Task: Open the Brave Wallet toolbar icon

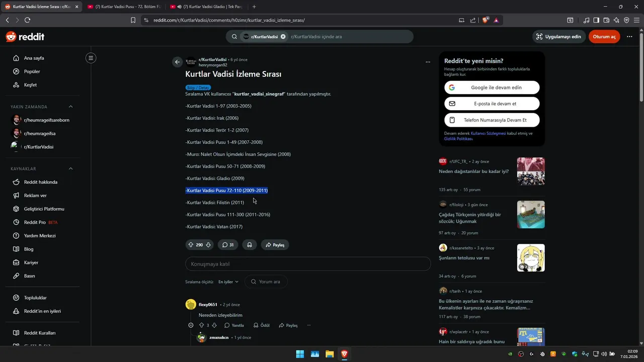Action: (606, 20)
